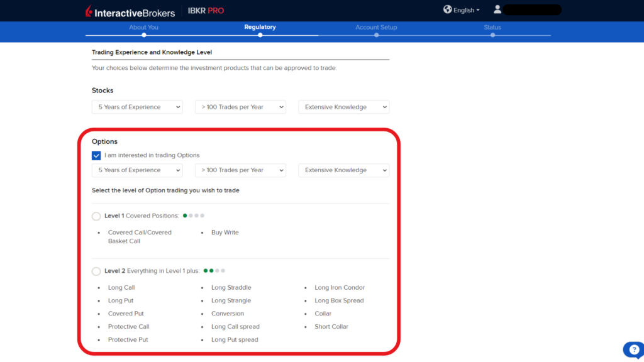The image size is (644, 362).
Task: Click the Level 2 risk dots indicator
Action: coord(214,271)
